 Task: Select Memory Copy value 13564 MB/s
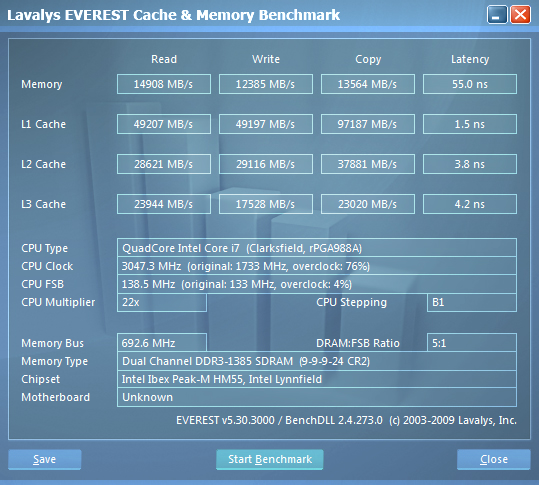click(368, 84)
